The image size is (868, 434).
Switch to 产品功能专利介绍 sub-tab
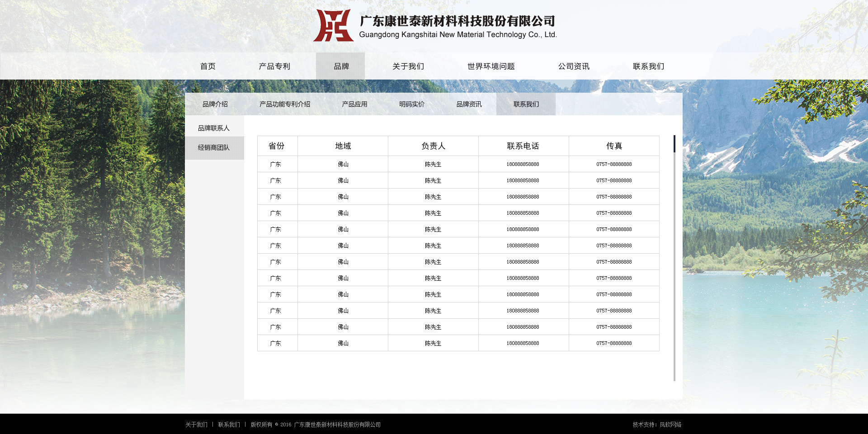click(285, 104)
